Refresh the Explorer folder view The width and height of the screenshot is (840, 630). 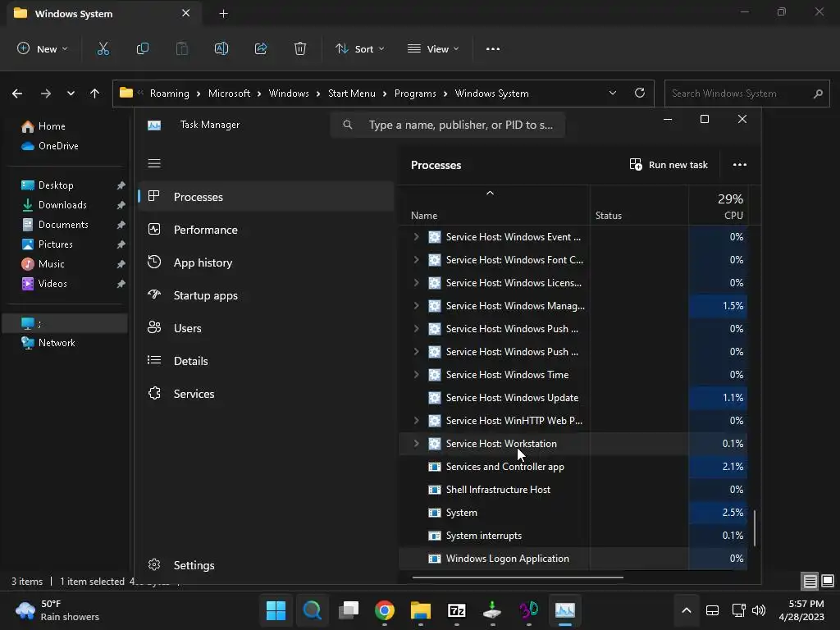(x=640, y=93)
